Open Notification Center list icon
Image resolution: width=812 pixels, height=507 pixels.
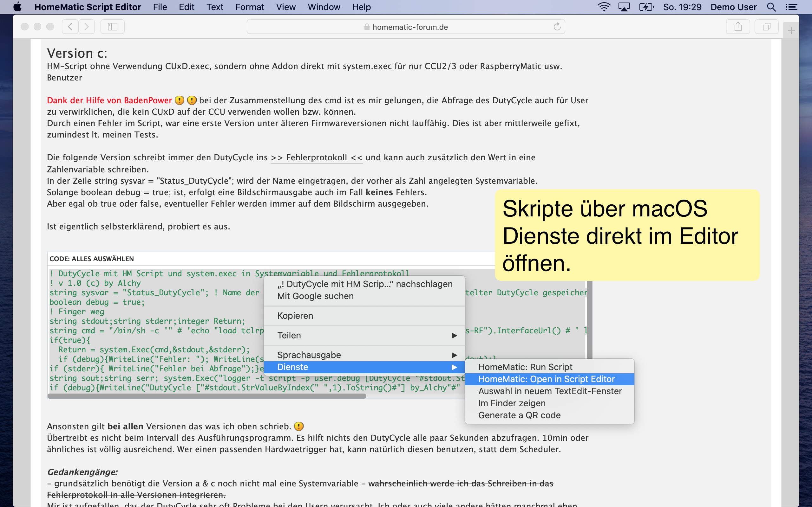pyautogui.click(x=791, y=7)
